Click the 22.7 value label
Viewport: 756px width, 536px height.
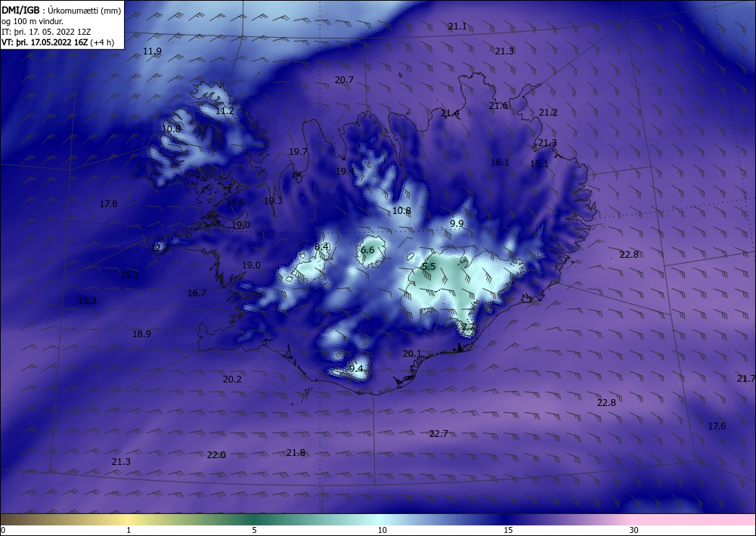pyautogui.click(x=438, y=434)
